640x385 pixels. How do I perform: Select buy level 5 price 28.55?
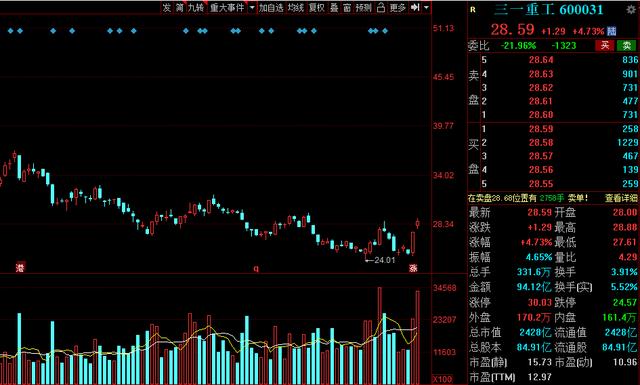[541, 184]
